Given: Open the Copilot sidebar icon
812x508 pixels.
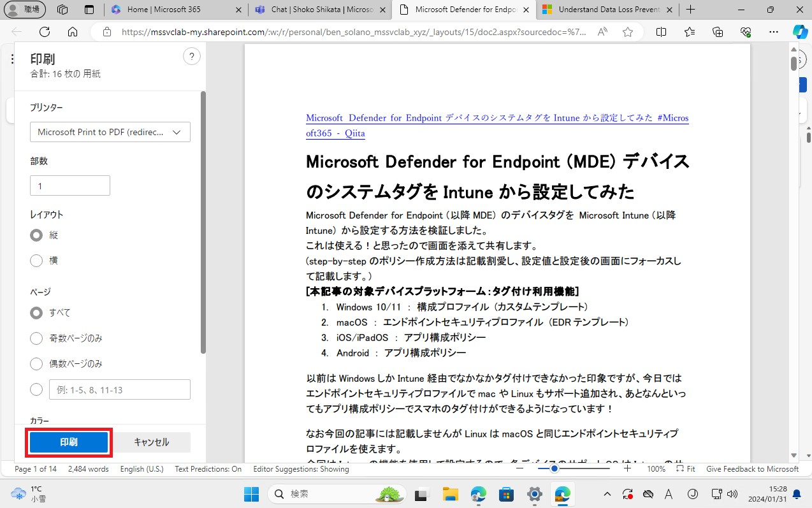Looking at the screenshot, I should 800,32.
